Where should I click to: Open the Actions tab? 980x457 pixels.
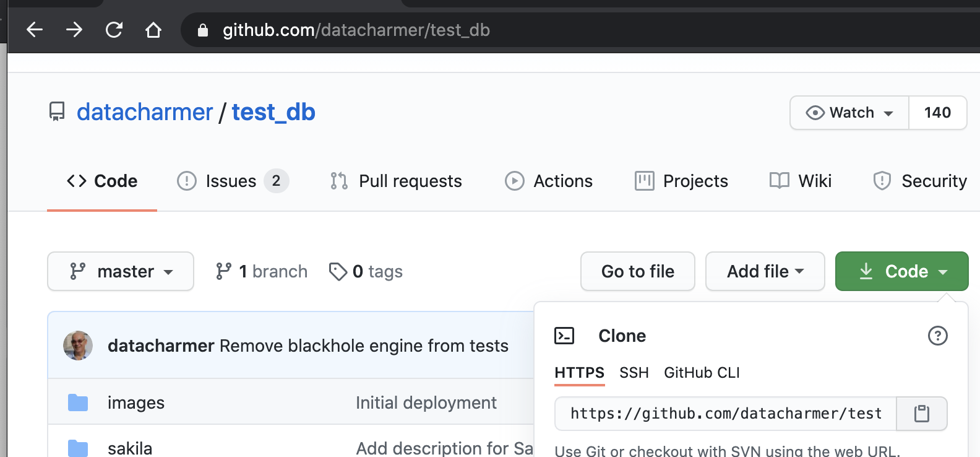click(x=549, y=181)
